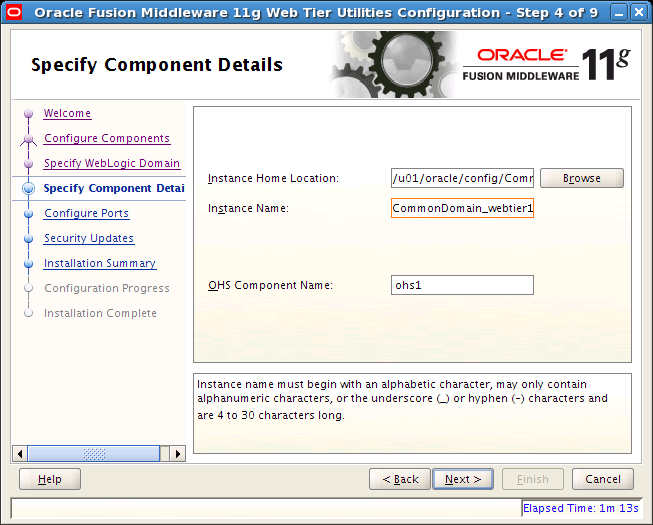
Task: Click the Security Updates step marker
Action: pyautogui.click(x=28, y=239)
